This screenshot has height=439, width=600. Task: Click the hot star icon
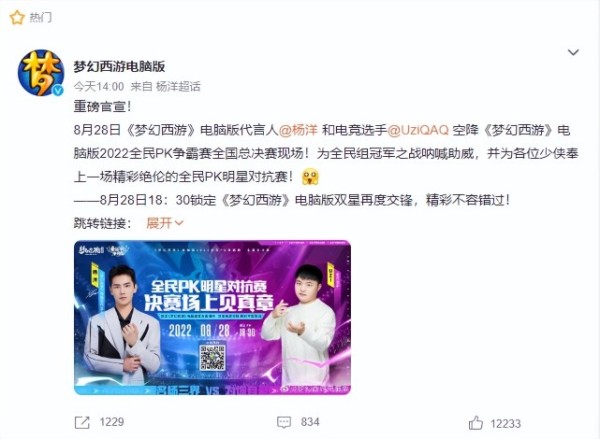[16, 18]
